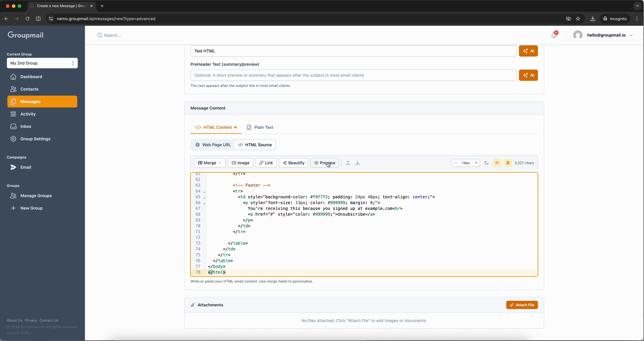Click the Link insert button
The width and height of the screenshot is (644, 341).
pyautogui.click(x=266, y=163)
